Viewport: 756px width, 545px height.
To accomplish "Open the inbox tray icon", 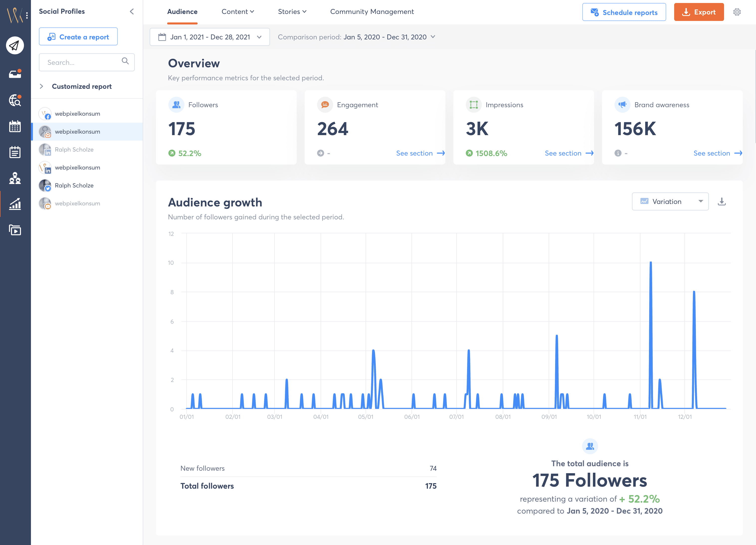I will [15, 74].
